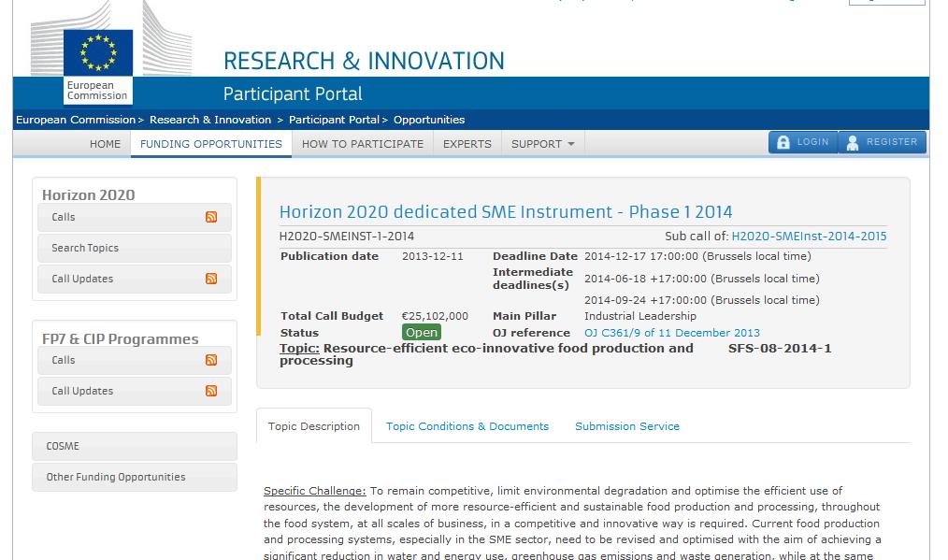Open the Horizon 2020 Calls RSS feed icon

point(211,217)
